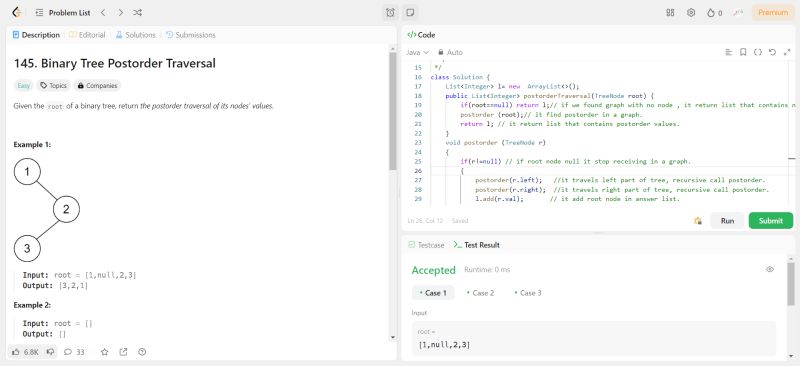This screenshot has height=366, width=800.
Task: Click the 'Example 2:' heading
Action: tap(32, 305)
